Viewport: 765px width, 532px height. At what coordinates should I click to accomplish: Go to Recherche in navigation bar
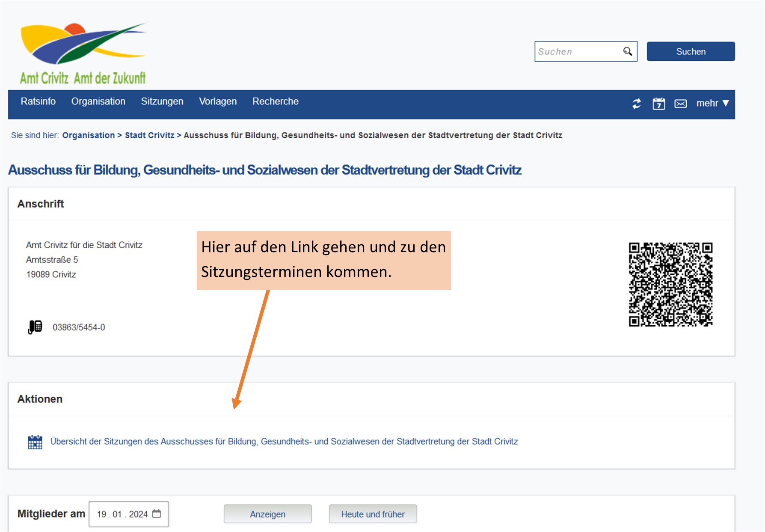(275, 101)
